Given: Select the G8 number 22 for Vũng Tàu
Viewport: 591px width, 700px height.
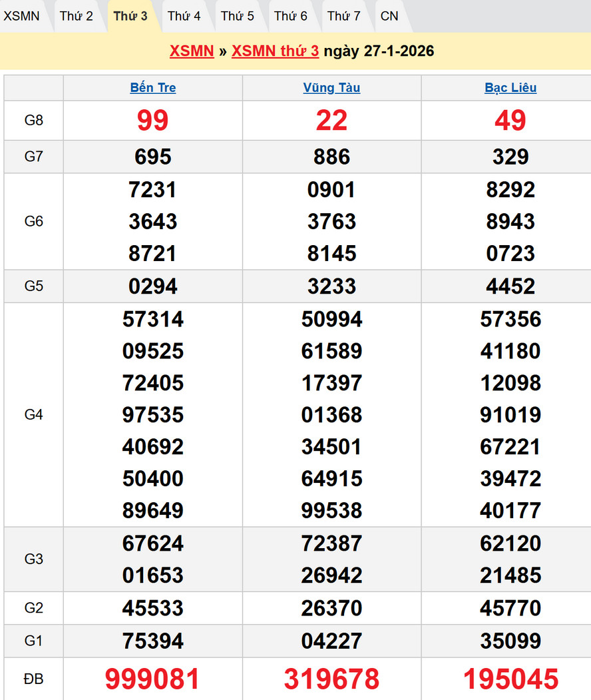Looking at the screenshot, I should click(x=331, y=121).
